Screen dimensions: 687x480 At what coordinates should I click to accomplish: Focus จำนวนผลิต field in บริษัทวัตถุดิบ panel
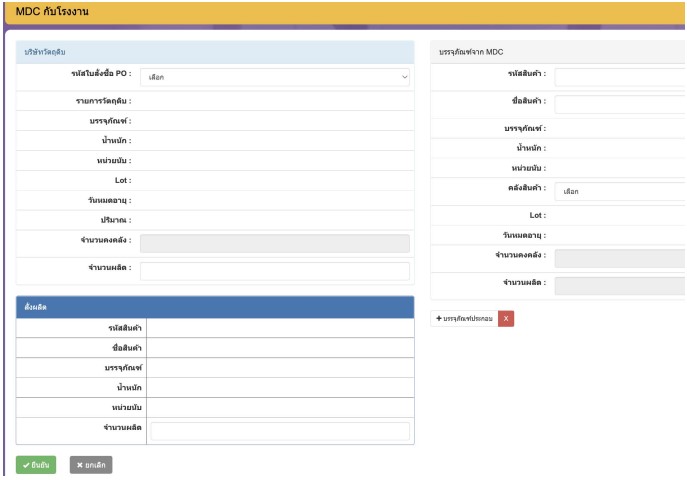click(274, 271)
